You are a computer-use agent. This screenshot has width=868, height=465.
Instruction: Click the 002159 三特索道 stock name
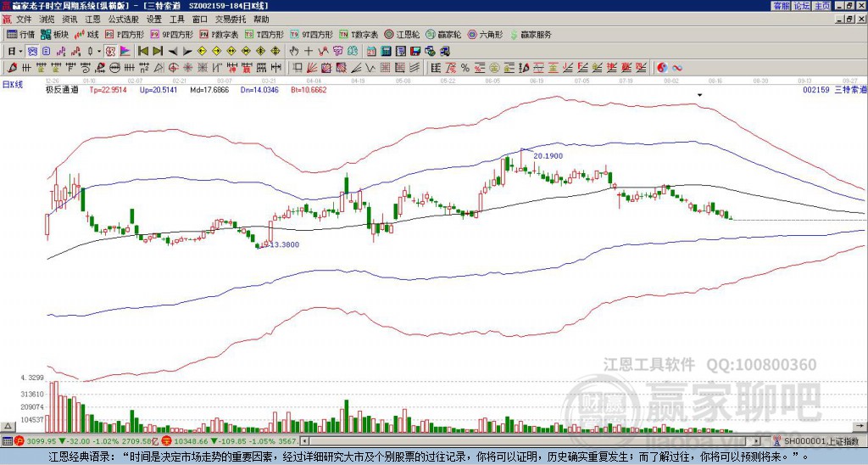(834, 90)
